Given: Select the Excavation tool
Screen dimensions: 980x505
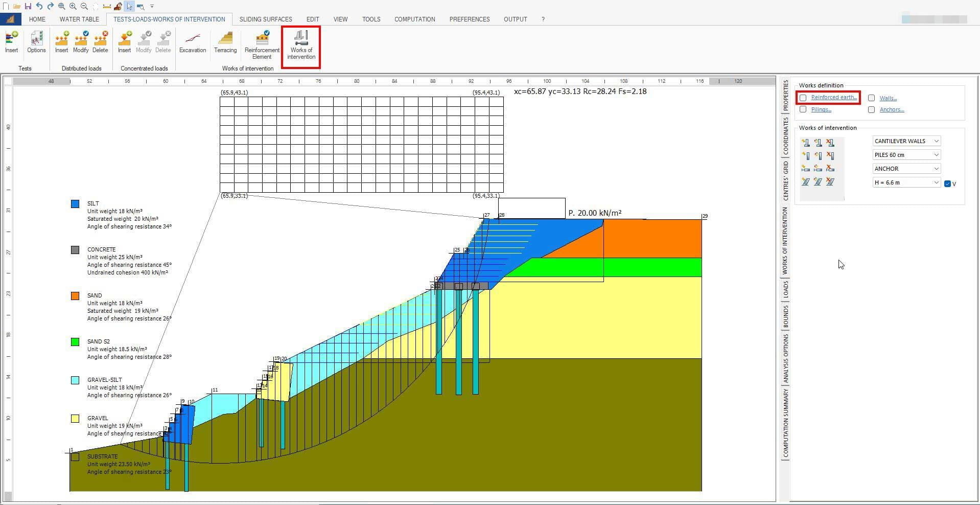Looking at the screenshot, I should click(193, 43).
